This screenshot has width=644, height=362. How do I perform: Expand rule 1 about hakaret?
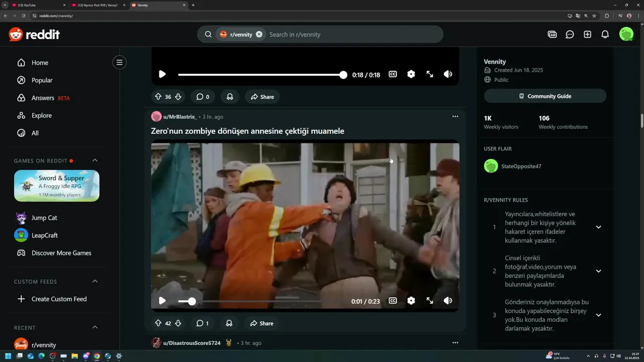tap(598, 227)
